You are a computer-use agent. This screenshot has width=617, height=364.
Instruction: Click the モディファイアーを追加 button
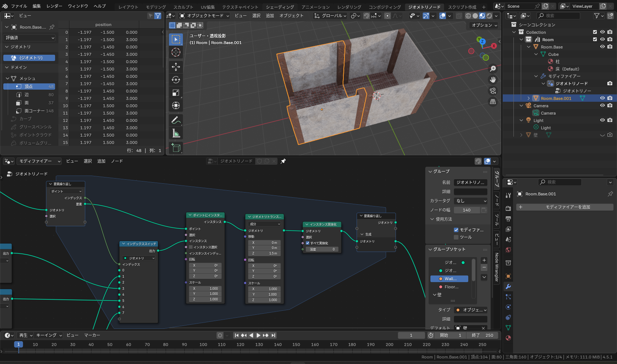(x=564, y=207)
